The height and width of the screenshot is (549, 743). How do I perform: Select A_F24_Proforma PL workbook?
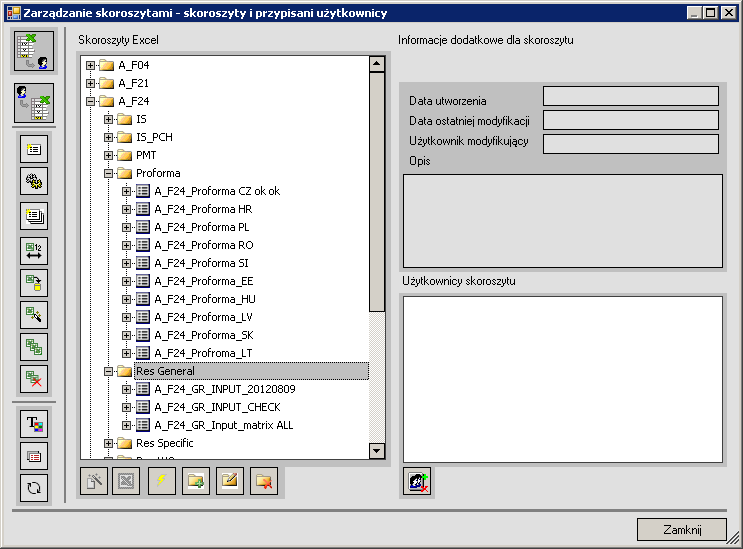coord(201,227)
